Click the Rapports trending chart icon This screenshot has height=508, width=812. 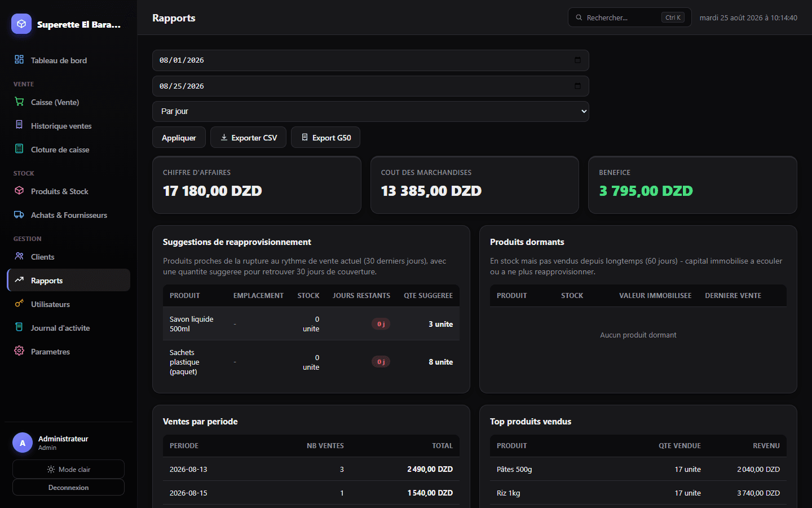pyautogui.click(x=19, y=280)
